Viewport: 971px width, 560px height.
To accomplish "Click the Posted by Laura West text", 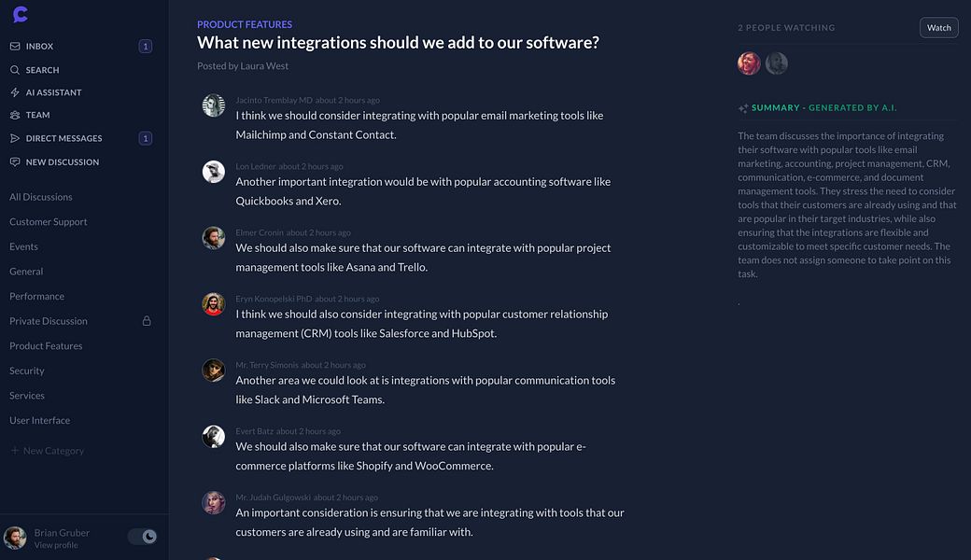I will click(243, 65).
